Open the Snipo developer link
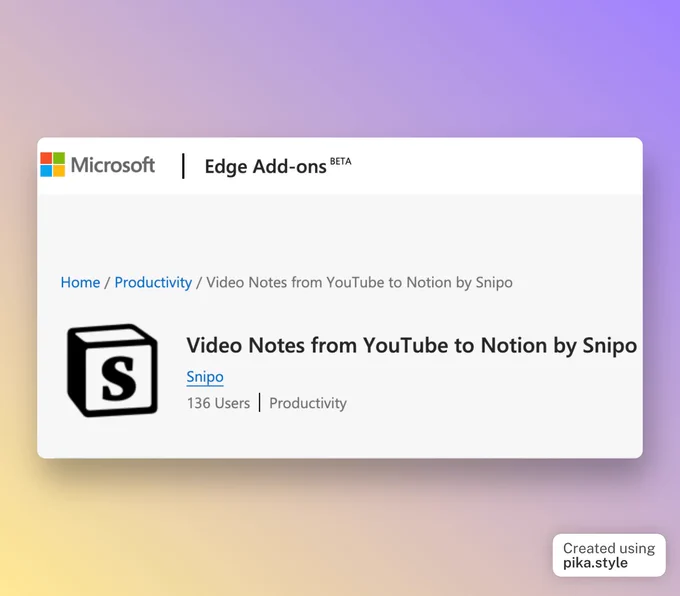The image size is (680, 596). coord(205,377)
